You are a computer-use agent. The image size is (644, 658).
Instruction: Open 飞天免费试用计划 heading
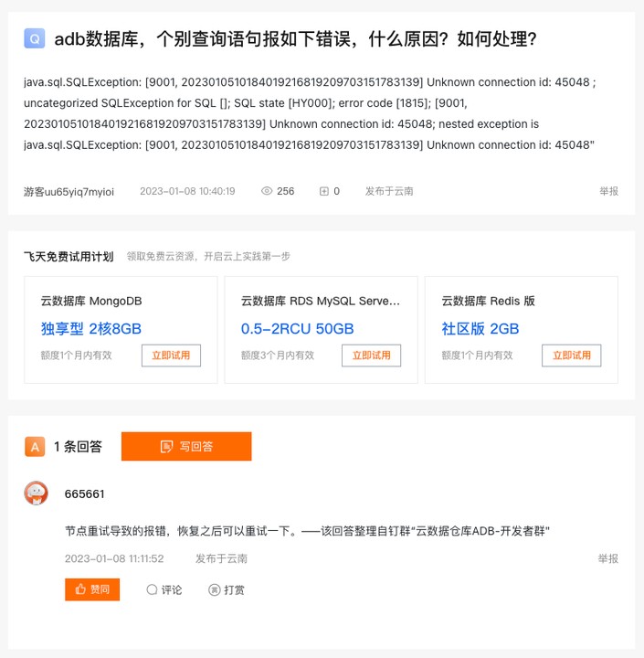point(69,257)
